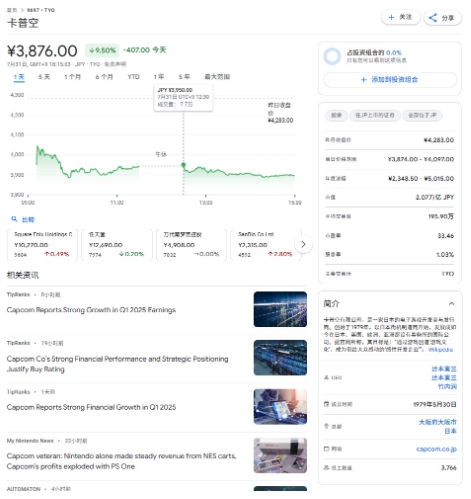Image resolution: width=471 pixels, height=499 pixels.
Task: Select the 1年 chart range tab
Action: click(x=159, y=77)
